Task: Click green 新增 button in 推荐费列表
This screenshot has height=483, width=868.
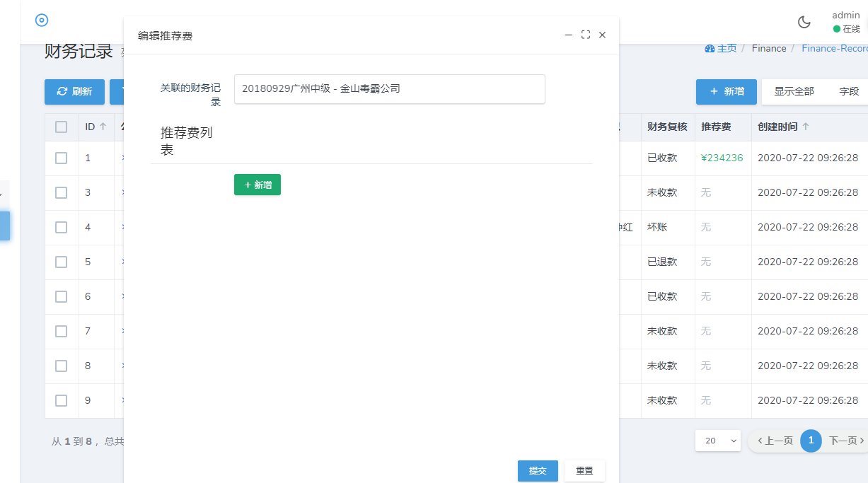Action: [257, 185]
